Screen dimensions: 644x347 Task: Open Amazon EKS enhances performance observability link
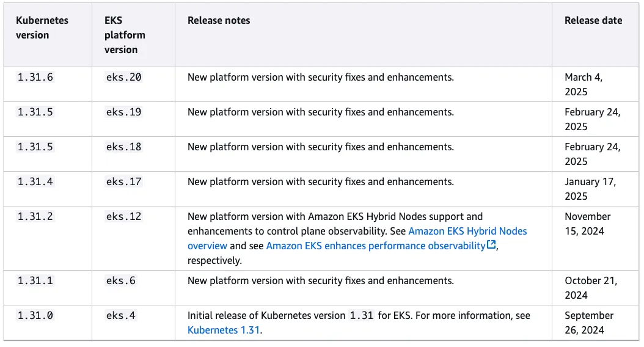point(375,246)
